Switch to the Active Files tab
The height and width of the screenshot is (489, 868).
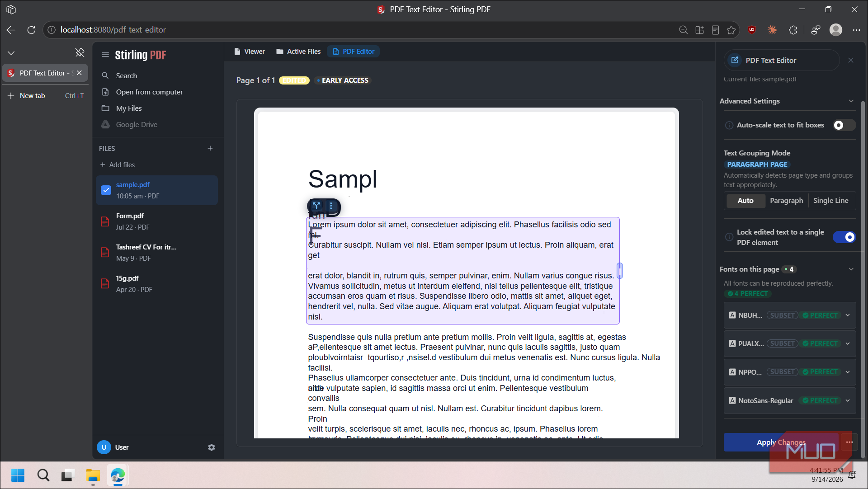coord(298,52)
